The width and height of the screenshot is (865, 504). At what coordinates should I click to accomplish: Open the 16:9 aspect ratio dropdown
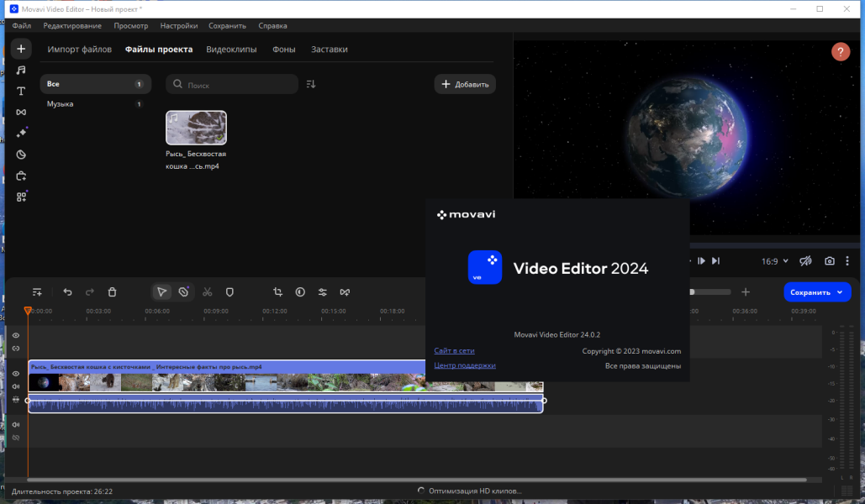774,261
